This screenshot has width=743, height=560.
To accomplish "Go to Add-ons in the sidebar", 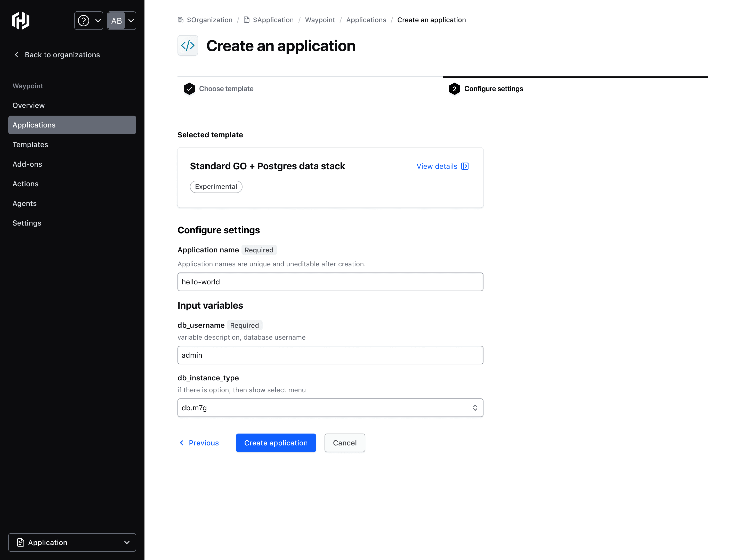I will [27, 164].
